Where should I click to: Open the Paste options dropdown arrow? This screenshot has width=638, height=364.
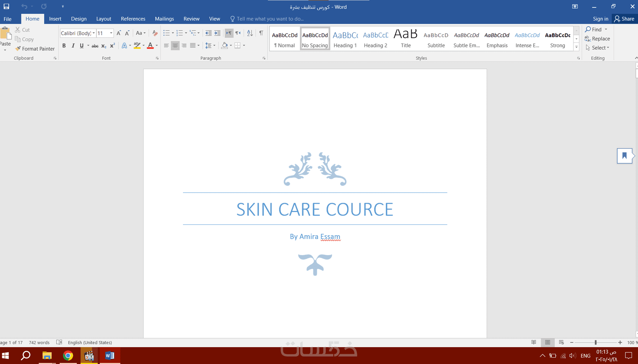[5, 50]
